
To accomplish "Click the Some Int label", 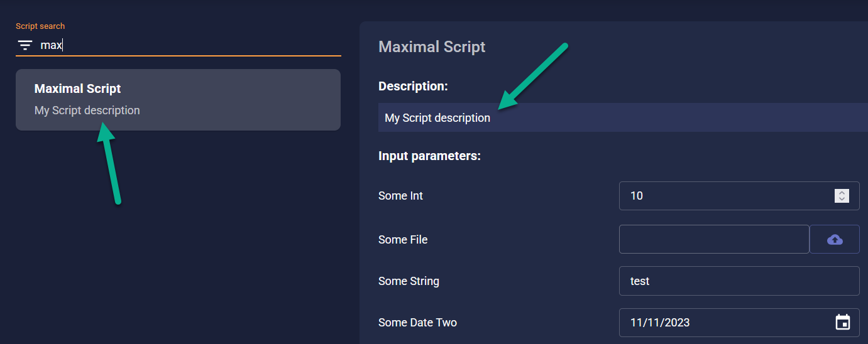I will coord(400,196).
